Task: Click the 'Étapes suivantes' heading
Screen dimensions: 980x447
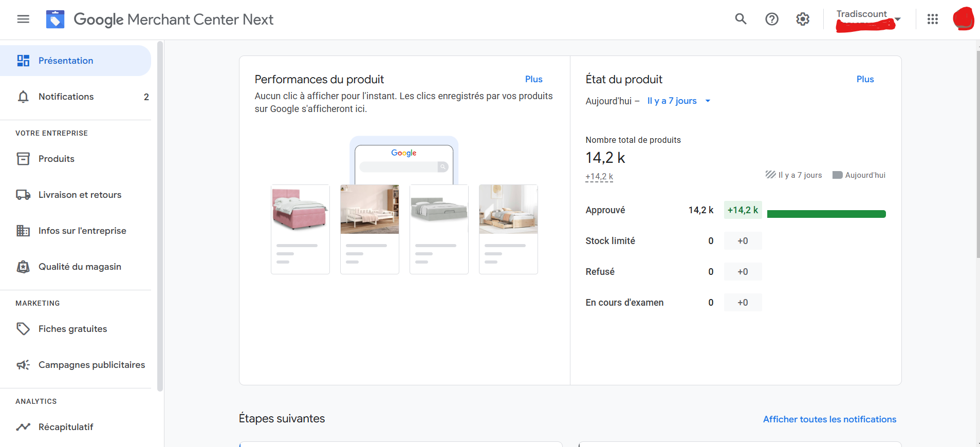Action: [x=282, y=419]
